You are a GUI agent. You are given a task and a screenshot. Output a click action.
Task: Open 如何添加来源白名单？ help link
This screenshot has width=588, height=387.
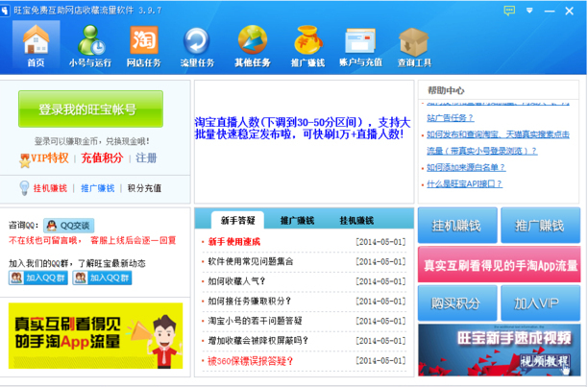pos(466,167)
